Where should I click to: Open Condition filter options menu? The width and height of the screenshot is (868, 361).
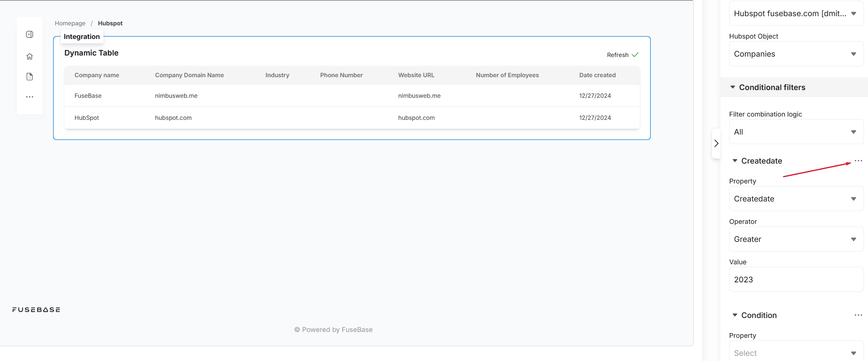coord(858,315)
